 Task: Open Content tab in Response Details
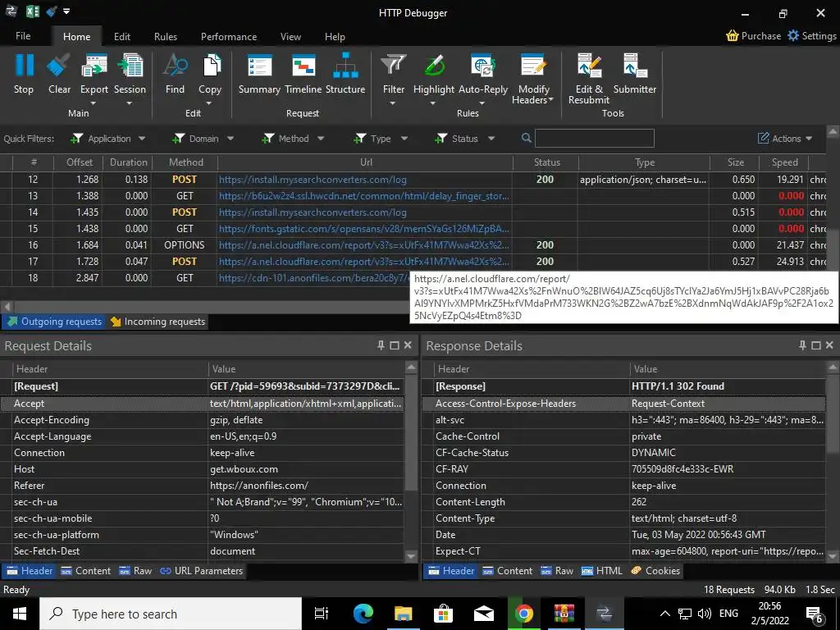point(508,571)
